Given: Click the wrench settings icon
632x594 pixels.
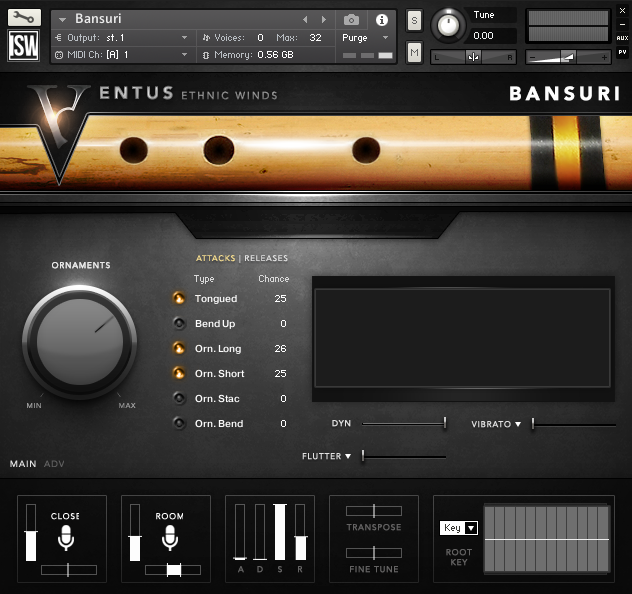Looking at the screenshot, I should (23, 18).
